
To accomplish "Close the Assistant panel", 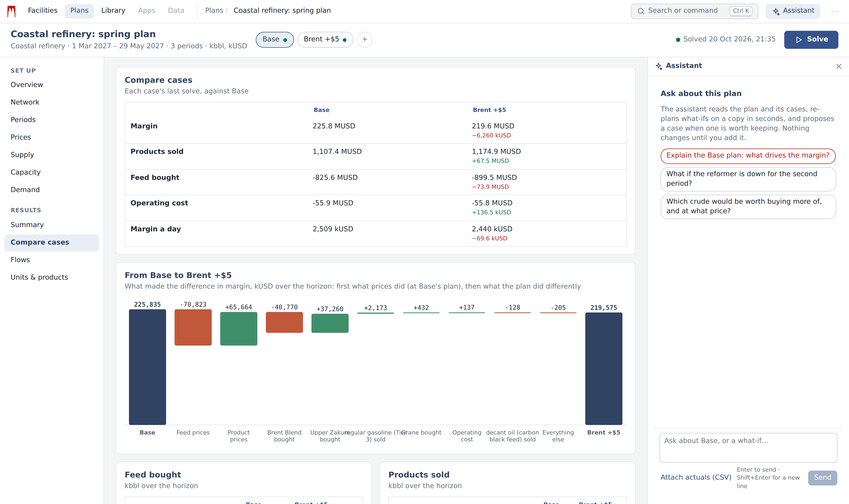I will 838,66.
